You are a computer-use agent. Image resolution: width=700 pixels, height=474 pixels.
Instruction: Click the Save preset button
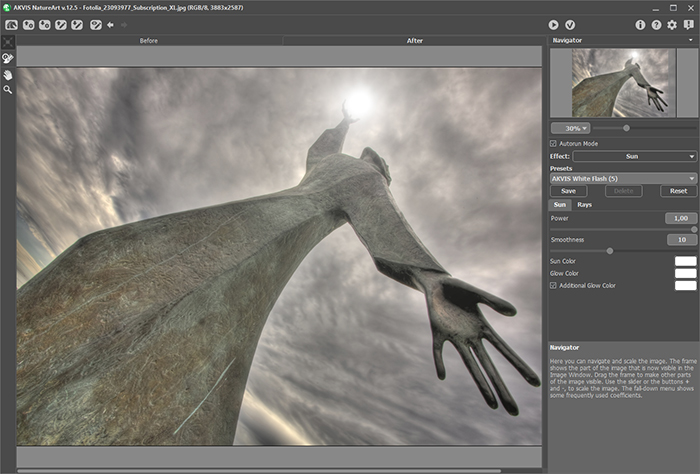568,190
